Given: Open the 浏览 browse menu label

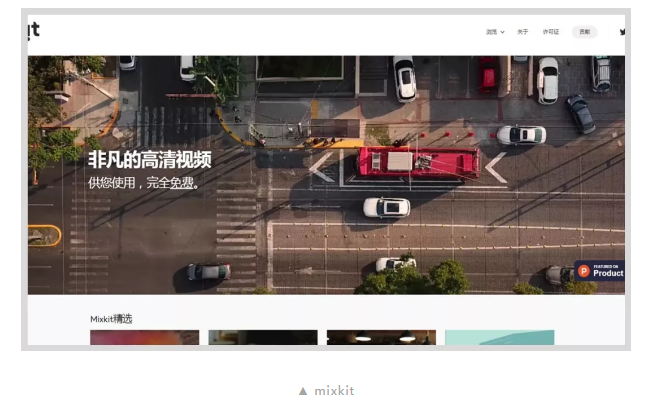Looking at the screenshot, I should 491,32.
